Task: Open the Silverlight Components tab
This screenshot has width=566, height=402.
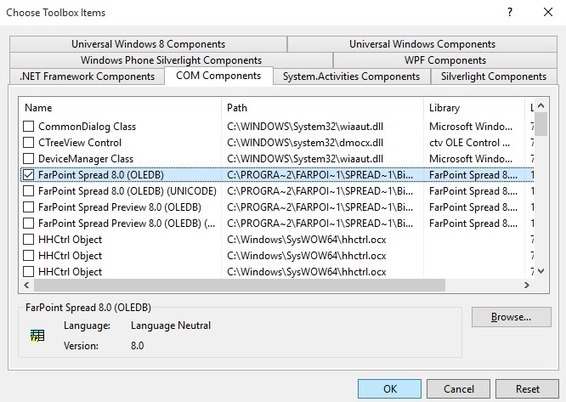Action: [x=493, y=77]
